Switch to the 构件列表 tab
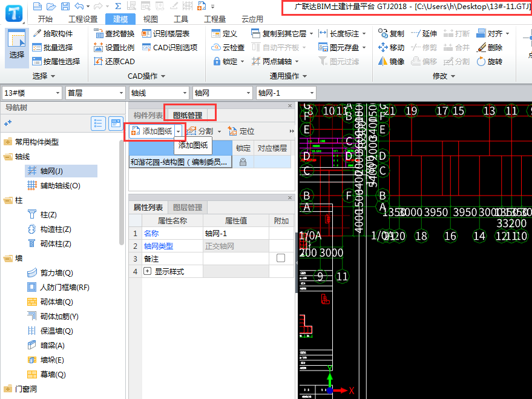 [148, 116]
